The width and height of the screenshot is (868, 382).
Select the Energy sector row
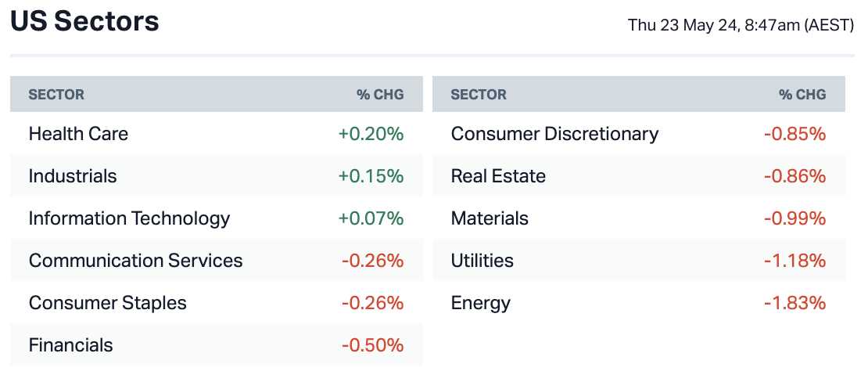click(480, 303)
